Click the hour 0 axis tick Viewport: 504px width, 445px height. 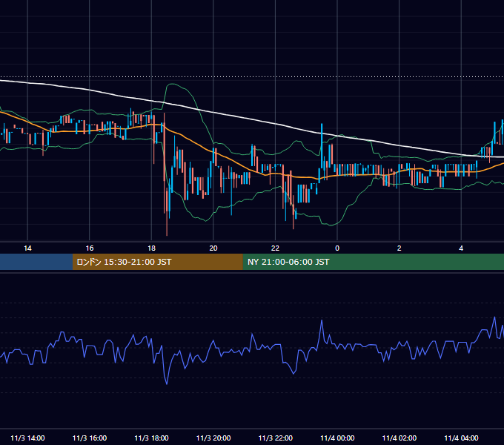[337, 248]
